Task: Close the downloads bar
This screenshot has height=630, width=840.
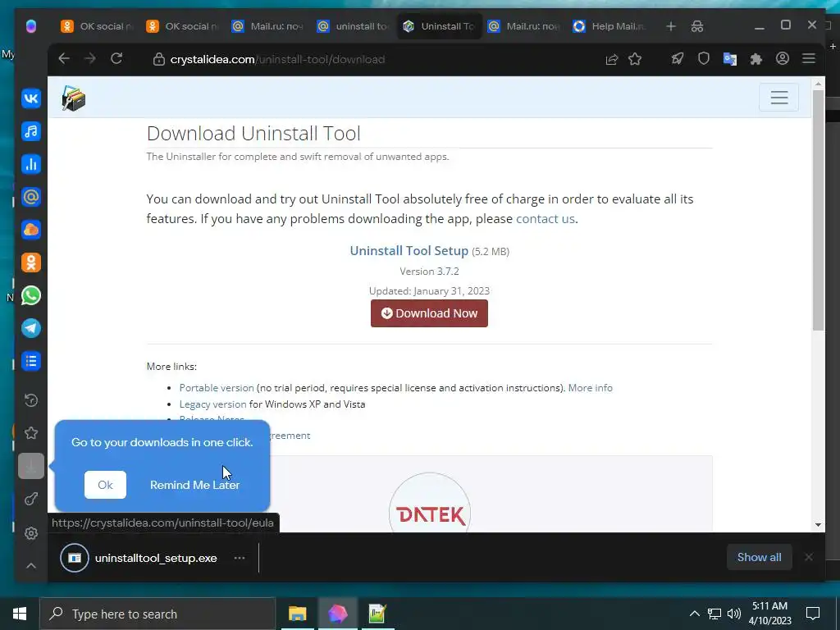Action: pos(809,557)
